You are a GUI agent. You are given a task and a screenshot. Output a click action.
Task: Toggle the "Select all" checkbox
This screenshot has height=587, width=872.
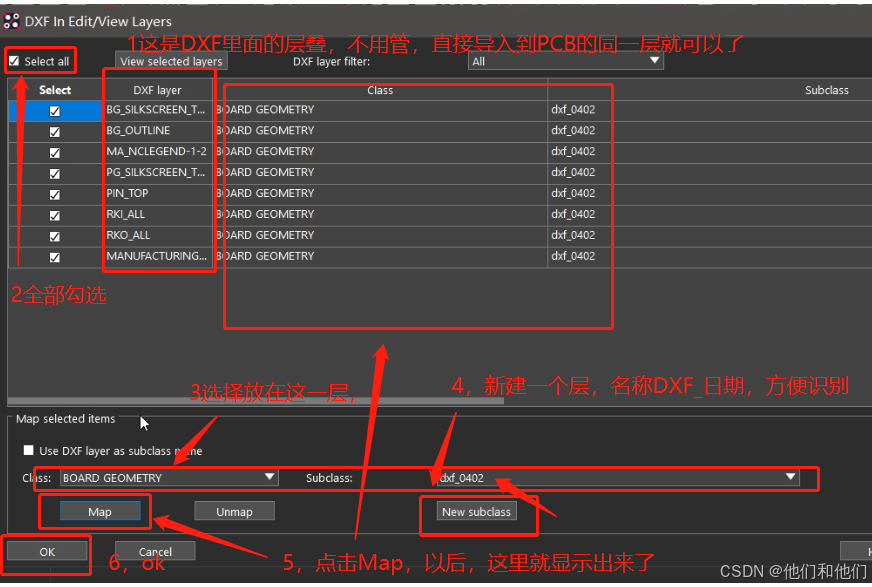[14, 60]
